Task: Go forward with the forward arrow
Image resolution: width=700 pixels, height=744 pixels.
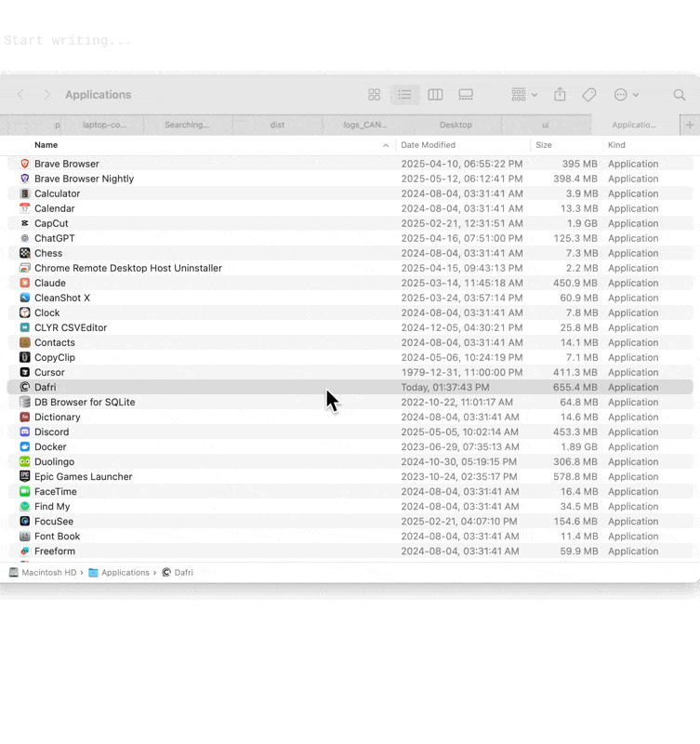Action: click(46, 95)
